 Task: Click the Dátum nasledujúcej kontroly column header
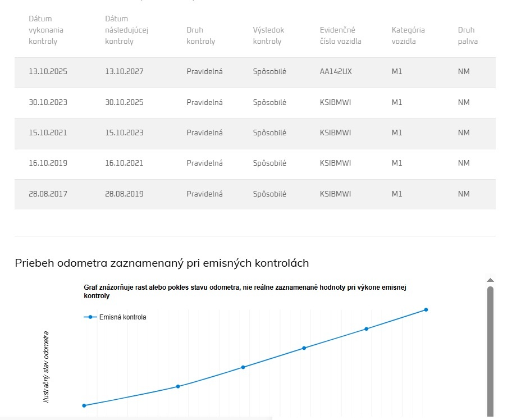(x=126, y=30)
